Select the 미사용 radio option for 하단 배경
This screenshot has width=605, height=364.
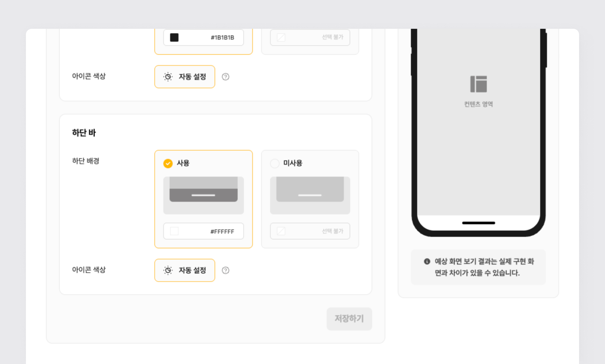[275, 163]
